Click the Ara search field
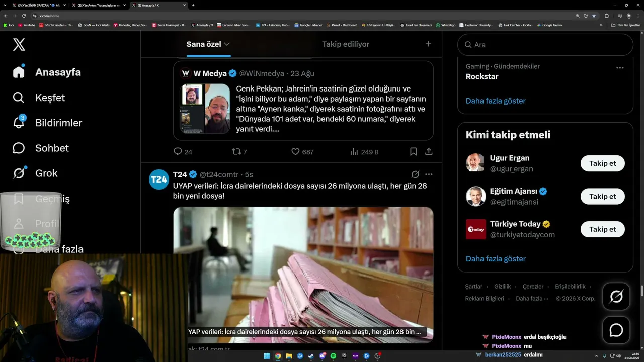Viewport: 644px width, 362px height. pyautogui.click(x=545, y=45)
